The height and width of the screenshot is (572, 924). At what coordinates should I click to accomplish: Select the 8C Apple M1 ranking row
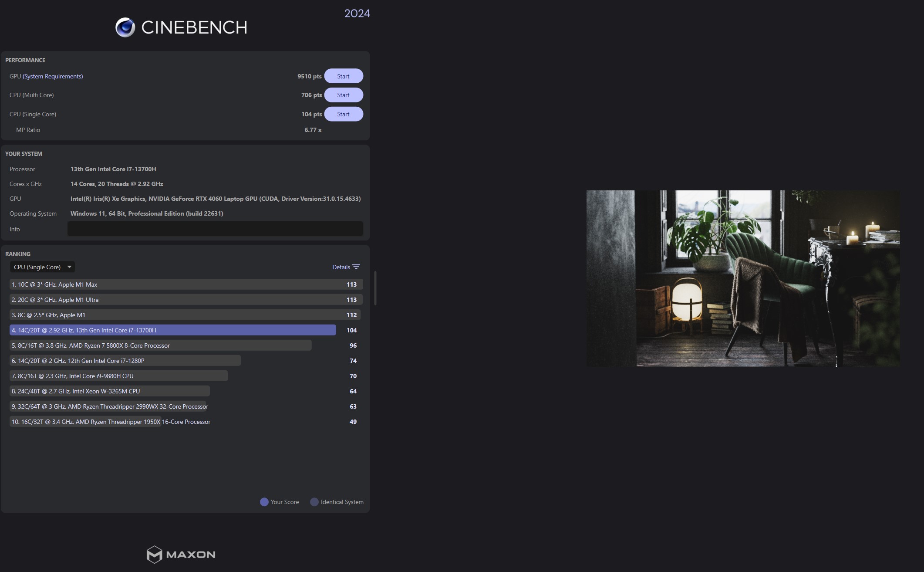pyautogui.click(x=186, y=315)
